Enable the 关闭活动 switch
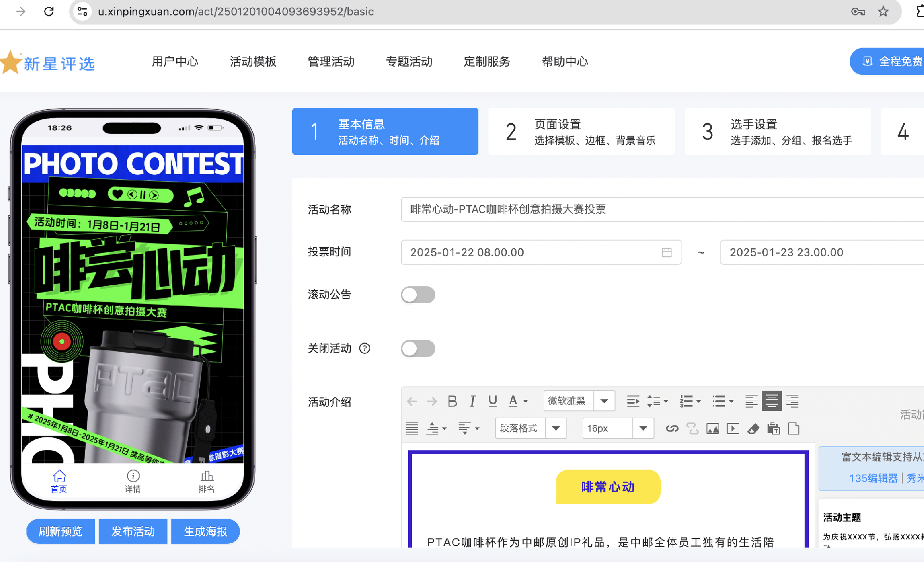924x562 pixels. [x=418, y=348]
